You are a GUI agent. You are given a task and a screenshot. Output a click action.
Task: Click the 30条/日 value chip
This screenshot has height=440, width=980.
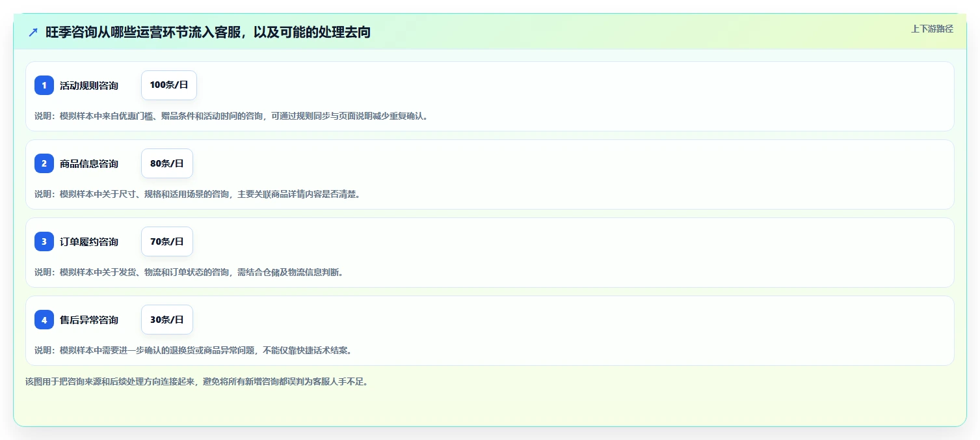(x=167, y=320)
